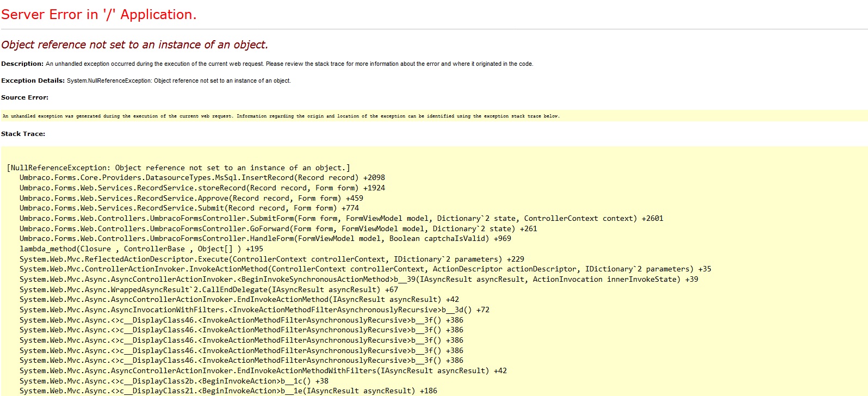Click the '[NullReferenceException: Object reference...' line
This screenshot has width=868, height=396.
178,168
